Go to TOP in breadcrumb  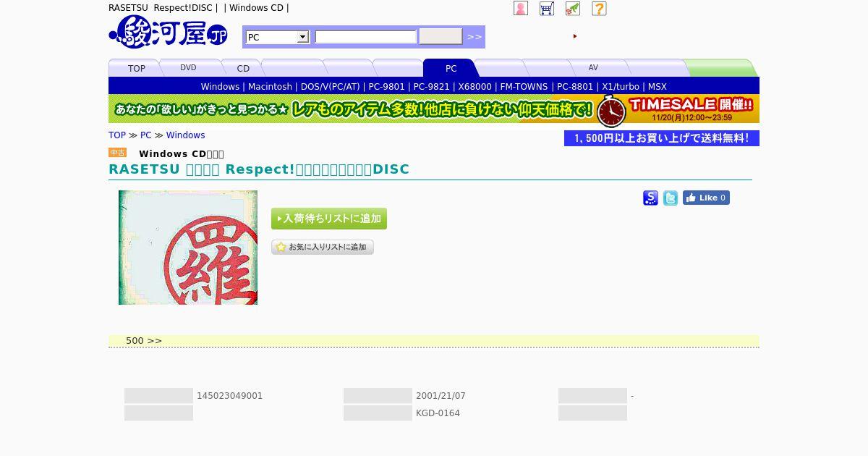(x=117, y=135)
